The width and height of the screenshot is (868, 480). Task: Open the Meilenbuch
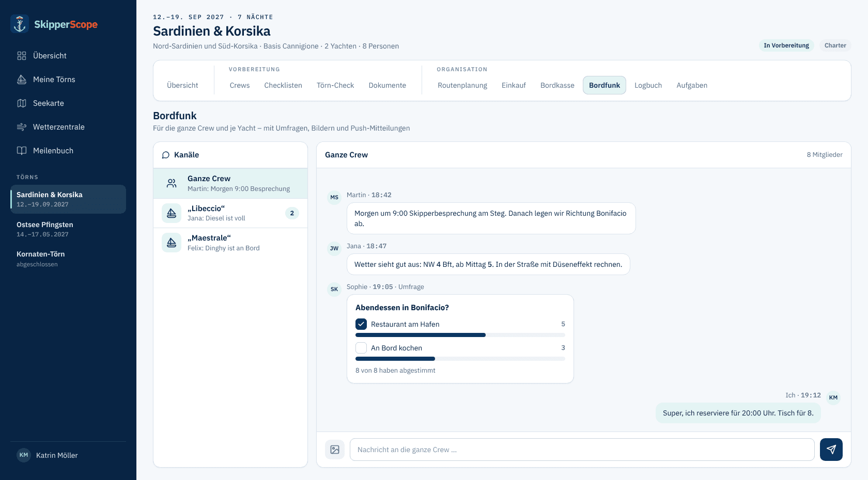point(68,151)
